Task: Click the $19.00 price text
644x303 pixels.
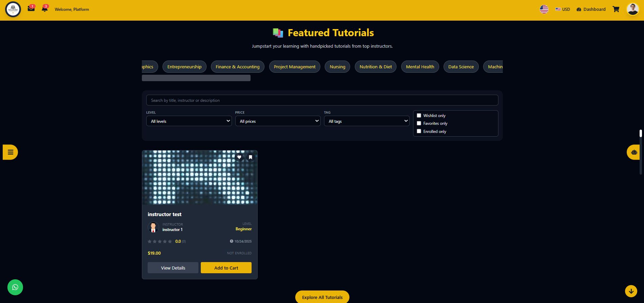Action: [x=154, y=253]
